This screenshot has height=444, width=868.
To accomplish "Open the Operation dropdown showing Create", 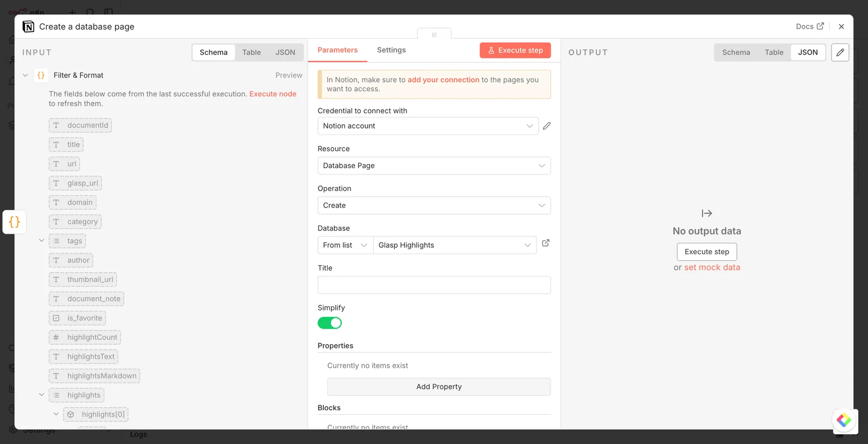I will pos(434,205).
